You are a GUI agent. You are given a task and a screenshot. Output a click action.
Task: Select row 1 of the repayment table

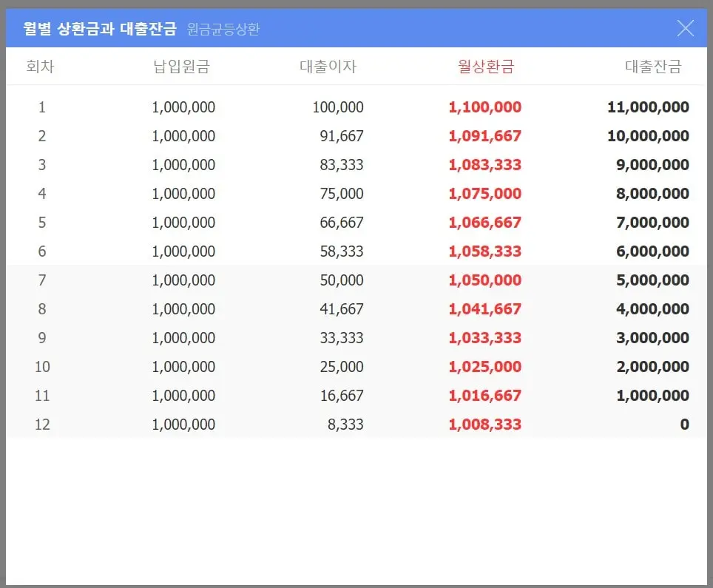(355, 107)
